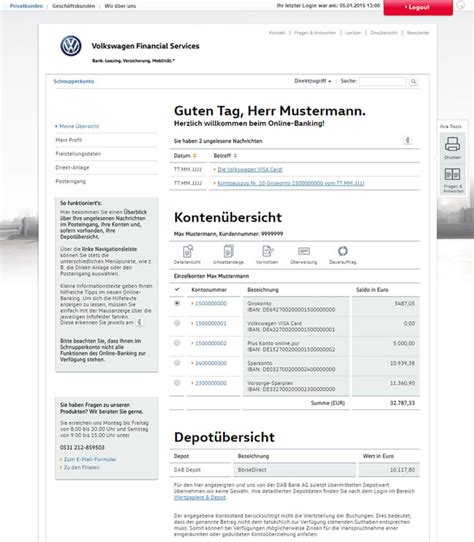Click DAB Depot value 10.117,80
The height and width of the screenshot is (542, 474).
(x=402, y=470)
